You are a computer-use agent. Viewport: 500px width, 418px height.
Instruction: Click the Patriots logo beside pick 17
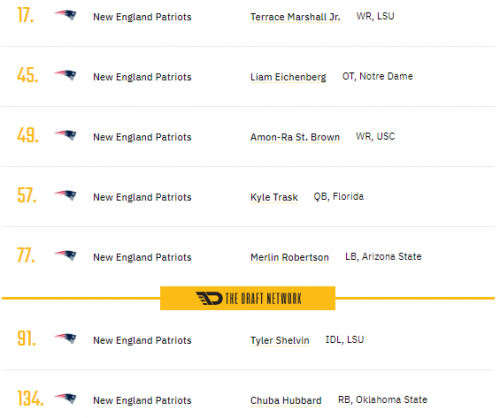coord(65,15)
